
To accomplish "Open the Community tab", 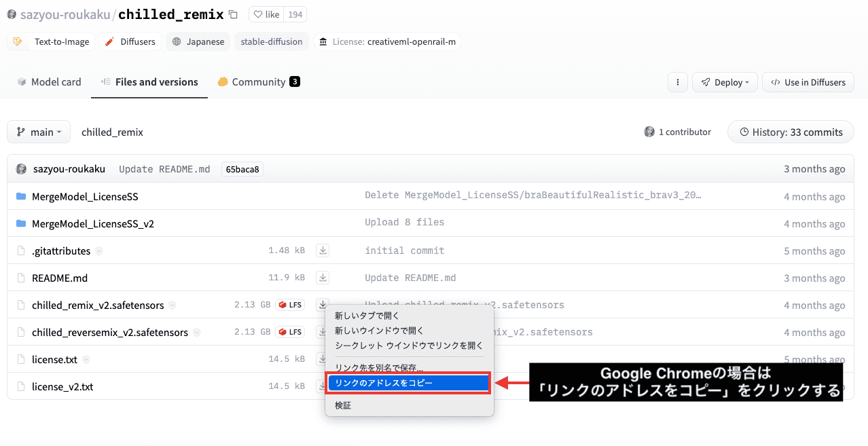I will click(259, 81).
